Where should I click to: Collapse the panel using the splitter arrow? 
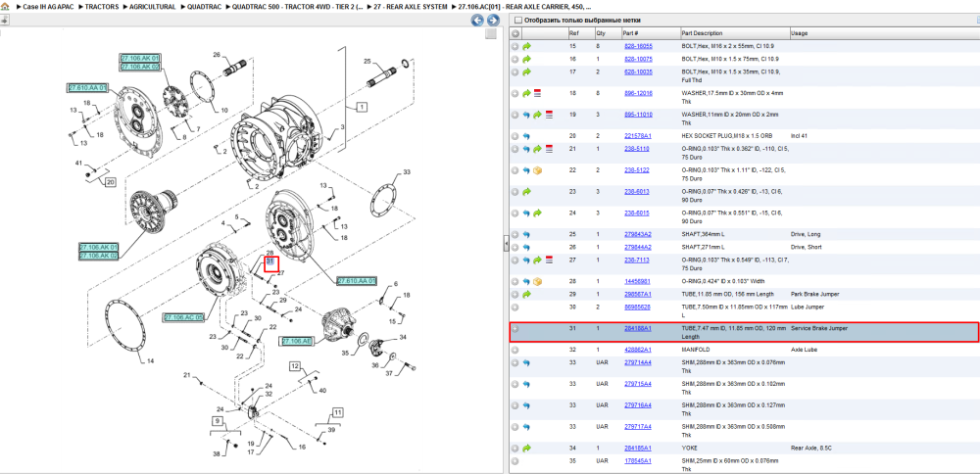click(507, 245)
